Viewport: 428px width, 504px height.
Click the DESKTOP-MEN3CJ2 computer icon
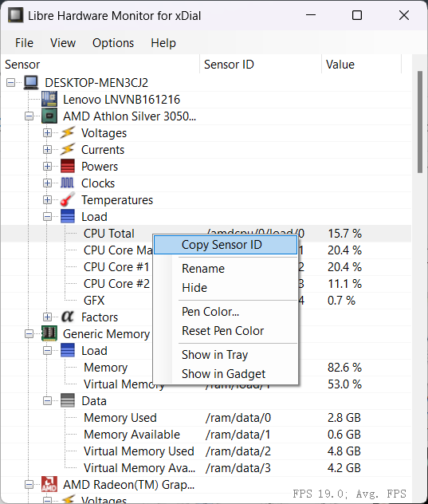coord(31,83)
